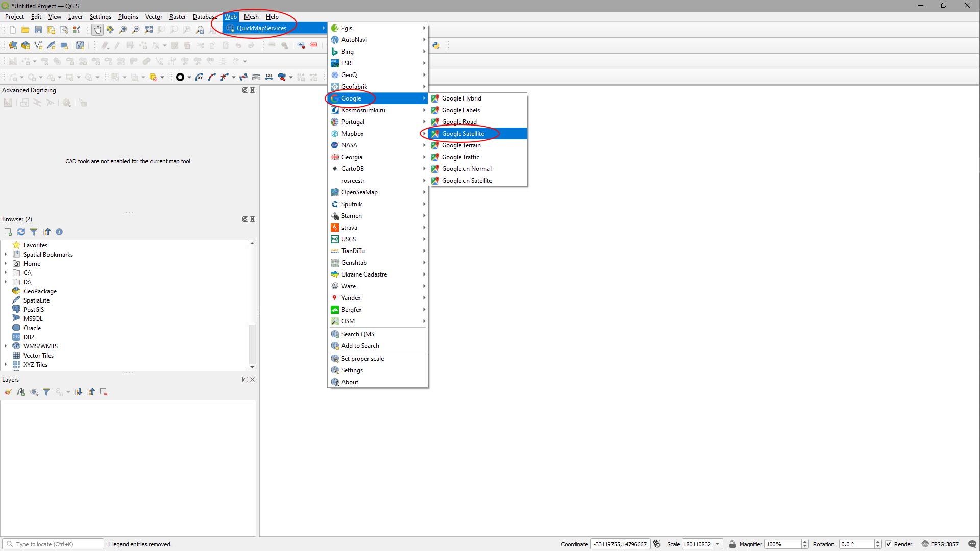Select PostGIS in Browser tree

coord(34,310)
